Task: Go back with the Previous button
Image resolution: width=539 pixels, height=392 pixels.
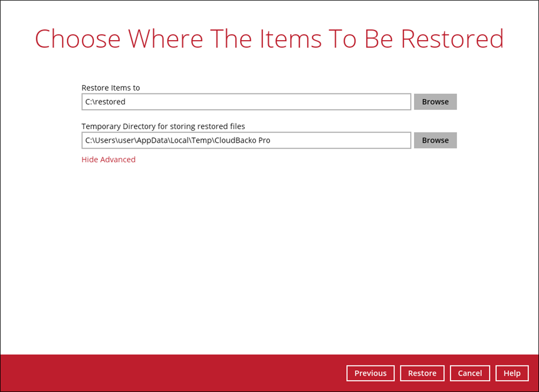Action: (371, 373)
